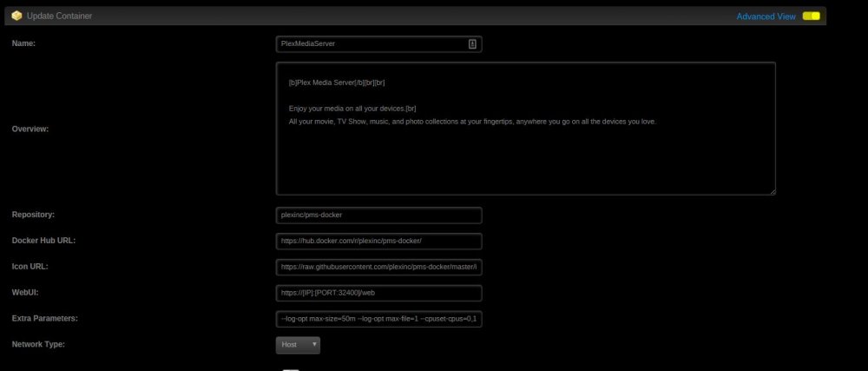Click the Icon URL: label
This screenshot has width=868, height=371.
tap(30, 267)
